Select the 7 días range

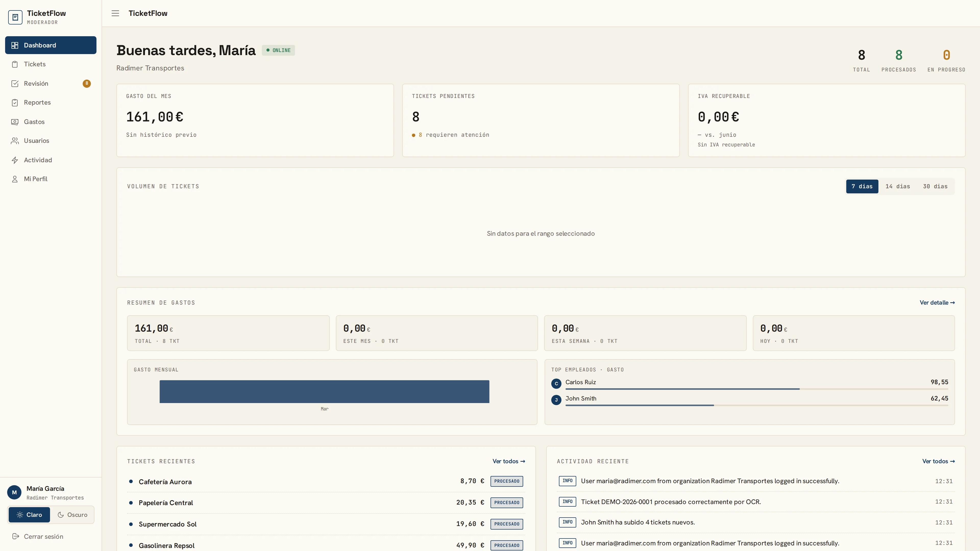pos(862,186)
